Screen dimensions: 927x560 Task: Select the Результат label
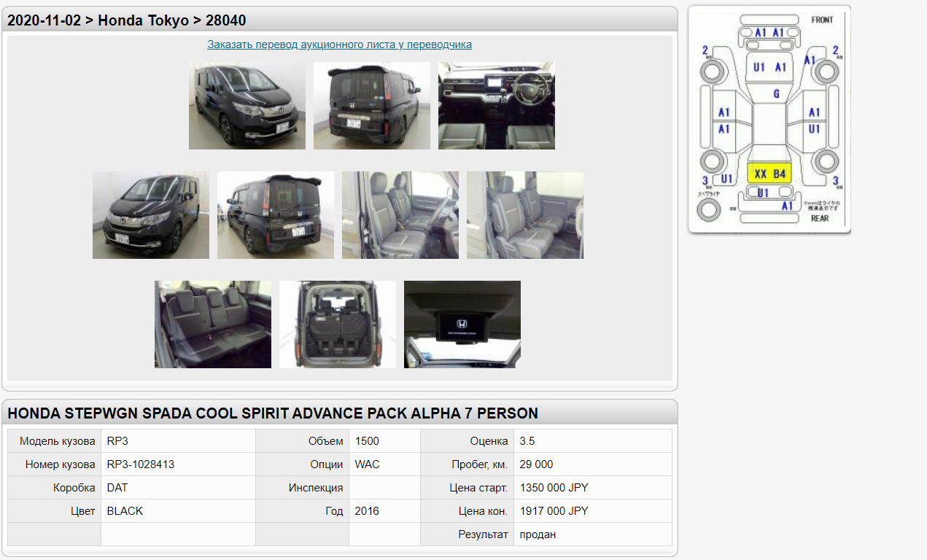point(483,534)
